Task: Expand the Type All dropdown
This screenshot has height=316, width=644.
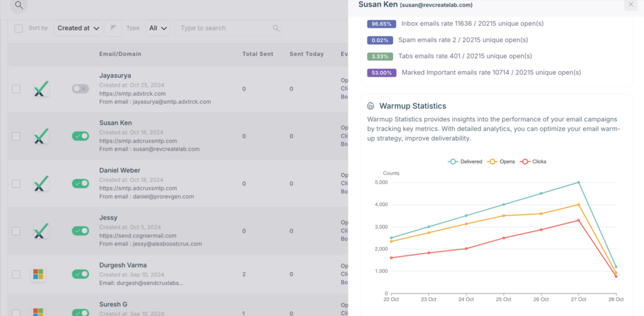Action: click(x=157, y=28)
